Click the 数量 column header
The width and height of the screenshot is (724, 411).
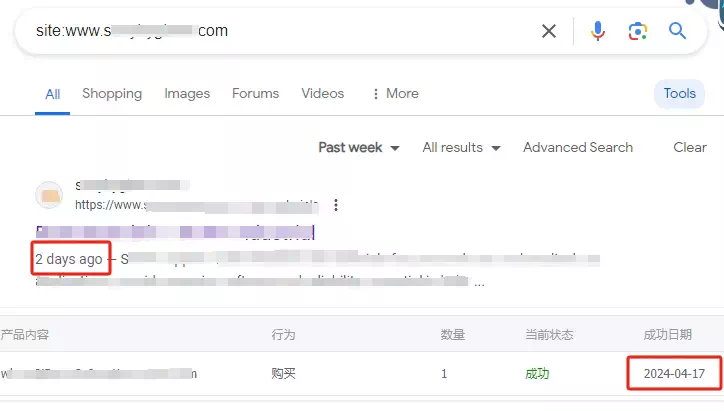[452, 334]
